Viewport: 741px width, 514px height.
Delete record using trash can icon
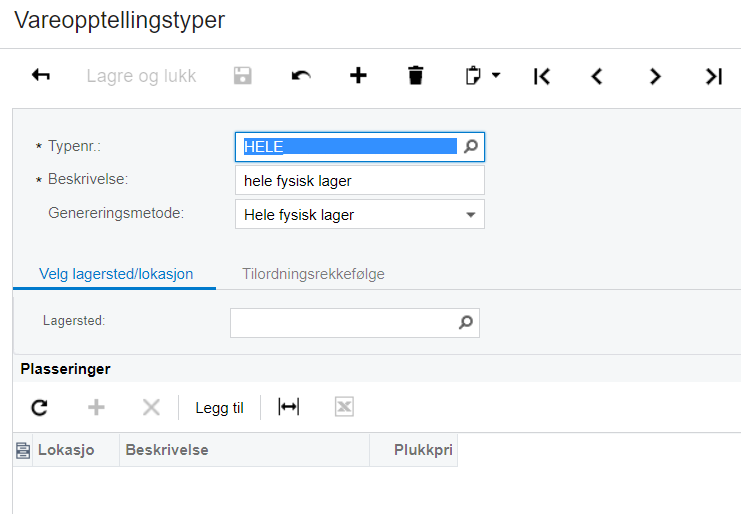415,76
